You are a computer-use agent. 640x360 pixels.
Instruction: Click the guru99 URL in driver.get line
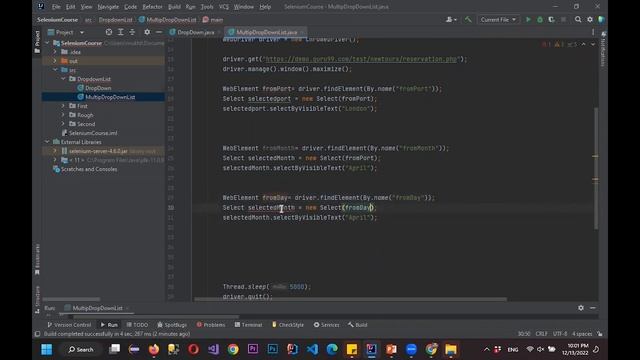coord(361,59)
